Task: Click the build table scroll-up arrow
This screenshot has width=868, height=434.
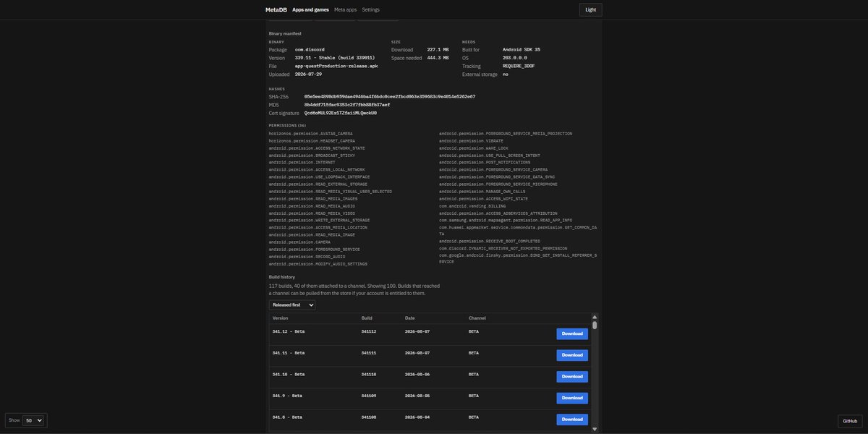Action: pos(595,317)
